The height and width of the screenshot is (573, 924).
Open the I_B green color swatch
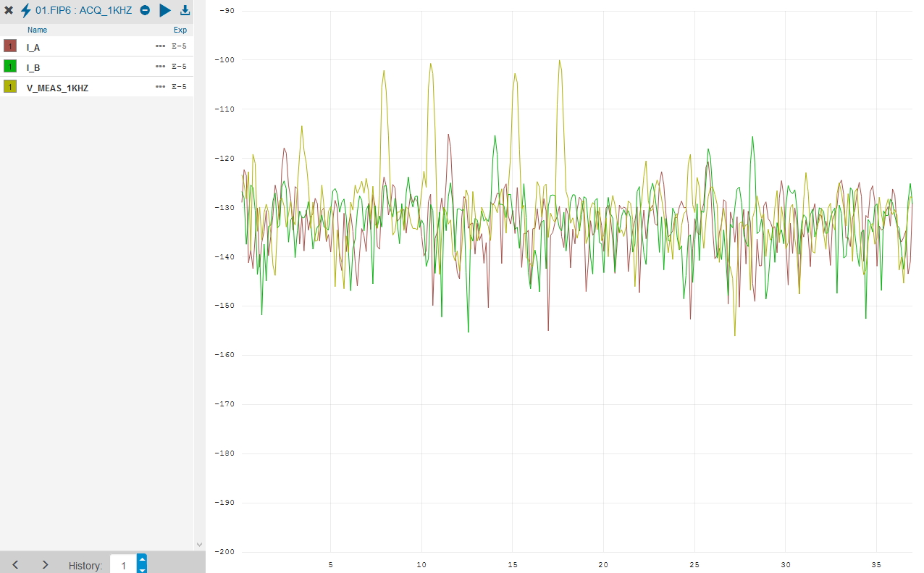[x=10, y=67]
